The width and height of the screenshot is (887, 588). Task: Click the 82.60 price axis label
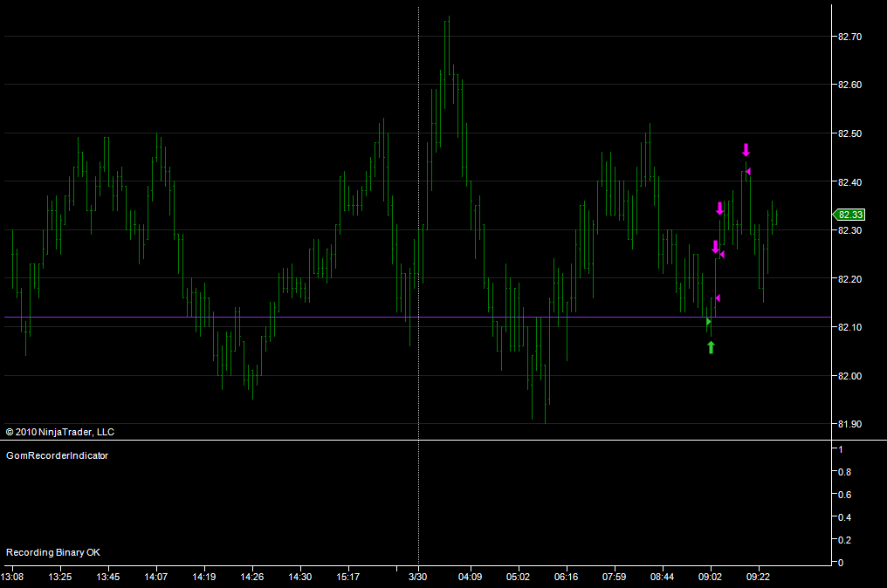coord(849,85)
